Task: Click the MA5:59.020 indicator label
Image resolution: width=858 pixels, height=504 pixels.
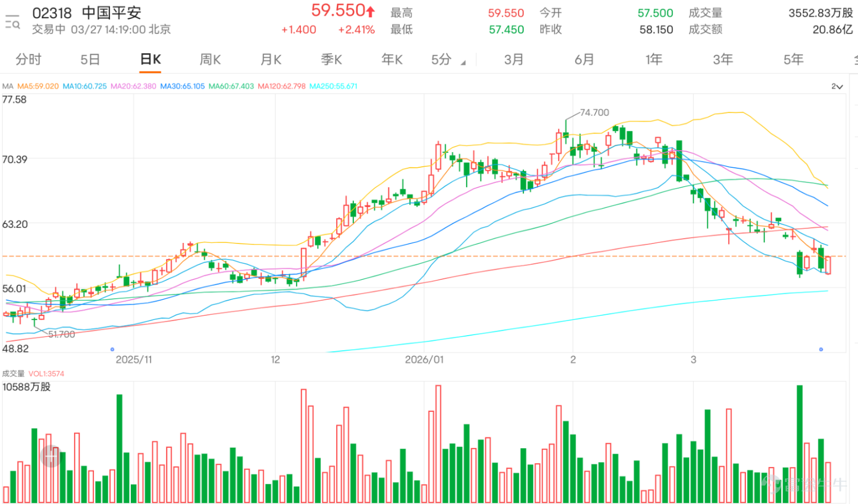Action: (38, 86)
